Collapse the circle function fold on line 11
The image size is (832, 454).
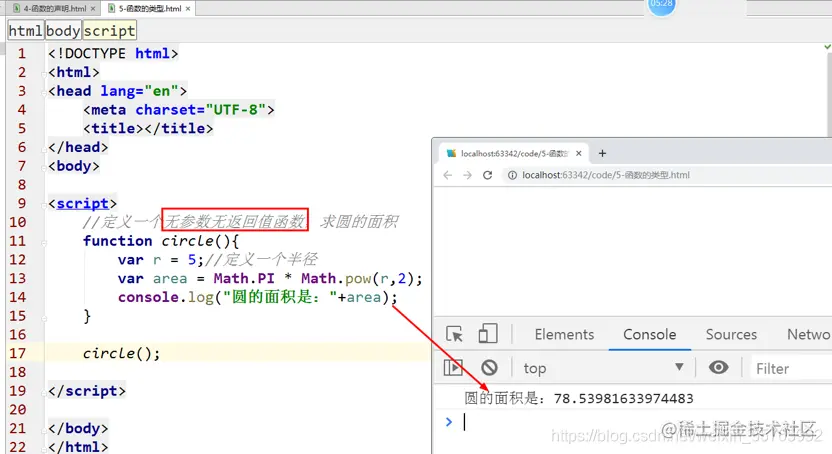pos(44,242)
